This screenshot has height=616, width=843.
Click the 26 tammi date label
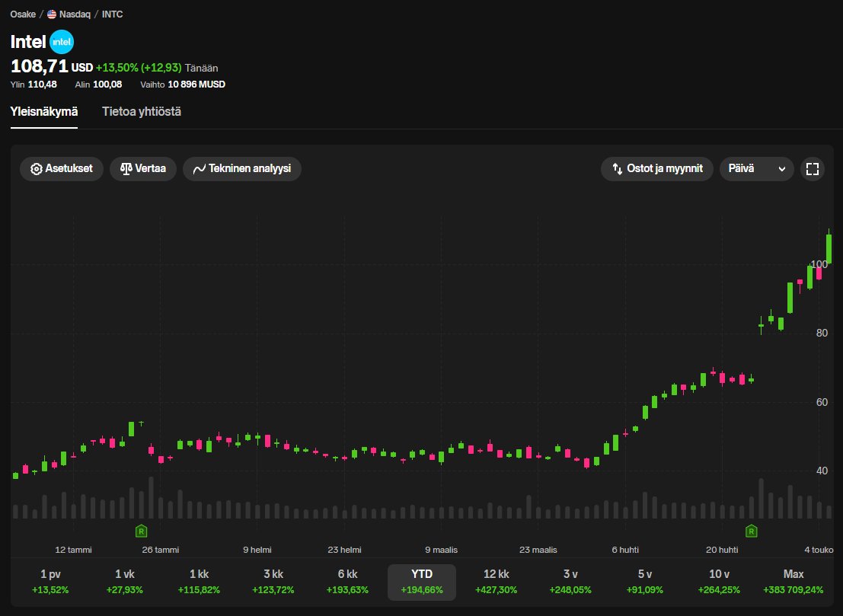pos(161,550)
